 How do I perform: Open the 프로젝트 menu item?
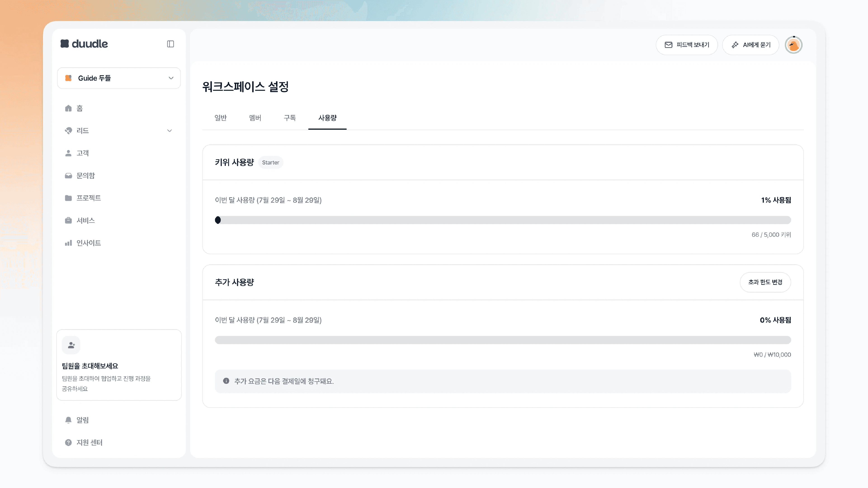[x=119, y=198]
